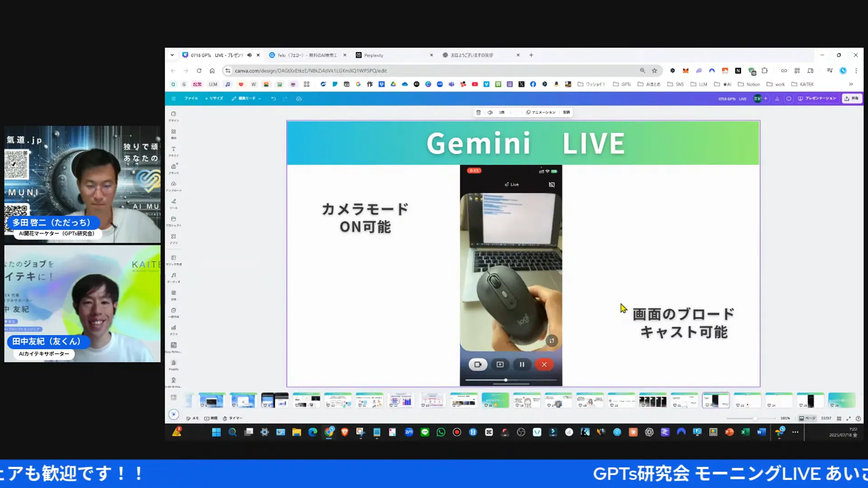Image resolution: width=868 pixels, height=488 pixels.
Task: Add a collaborator with plus button
Action: (765, 99)
